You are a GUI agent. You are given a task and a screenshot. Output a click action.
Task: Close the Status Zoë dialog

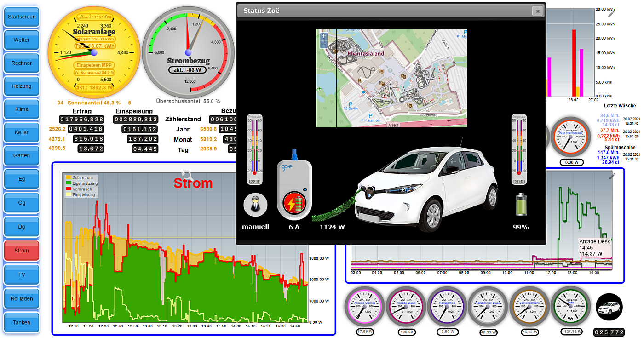(x=536, y=11)
